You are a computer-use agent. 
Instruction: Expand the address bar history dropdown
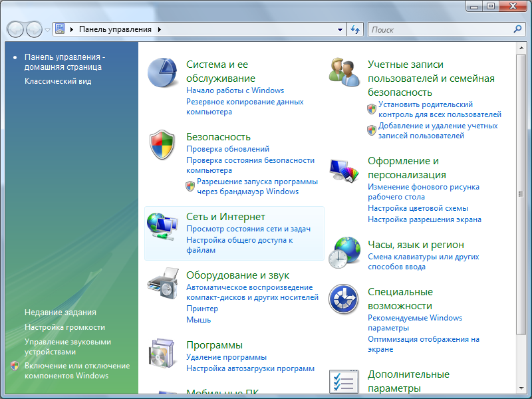pyautogui.click(x=340, y=29)
